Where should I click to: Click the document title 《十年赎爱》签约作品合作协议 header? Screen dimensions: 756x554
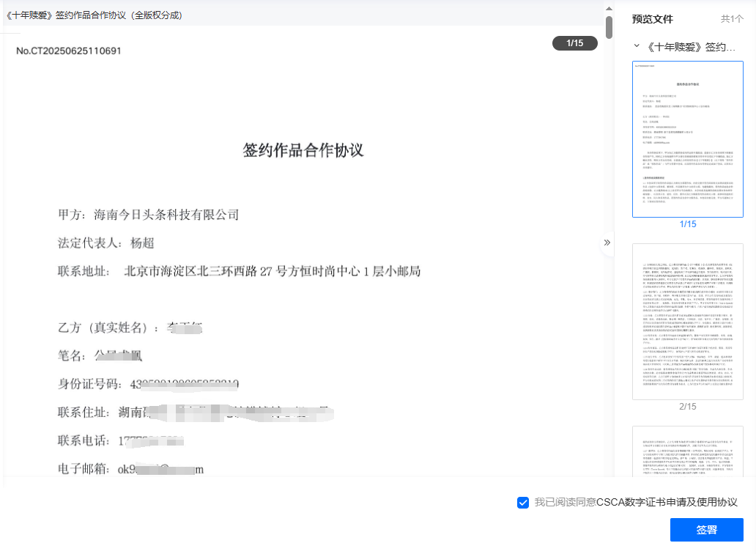[95, 15]
